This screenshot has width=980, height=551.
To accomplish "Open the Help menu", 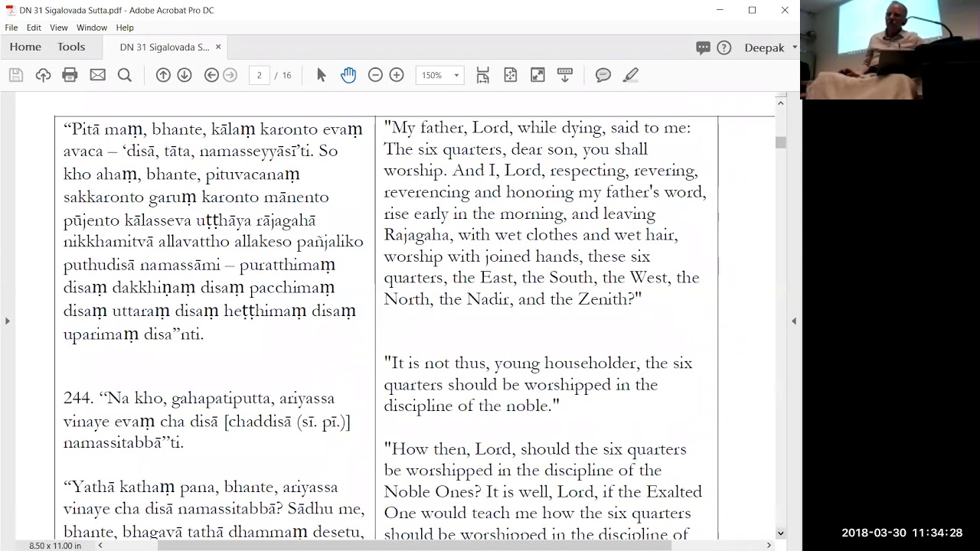I will (125, 28).
